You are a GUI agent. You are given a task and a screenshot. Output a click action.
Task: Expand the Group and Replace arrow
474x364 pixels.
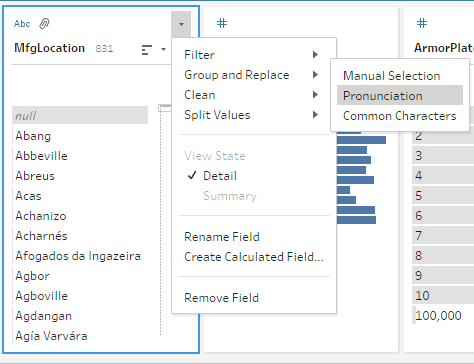(315, 75)
